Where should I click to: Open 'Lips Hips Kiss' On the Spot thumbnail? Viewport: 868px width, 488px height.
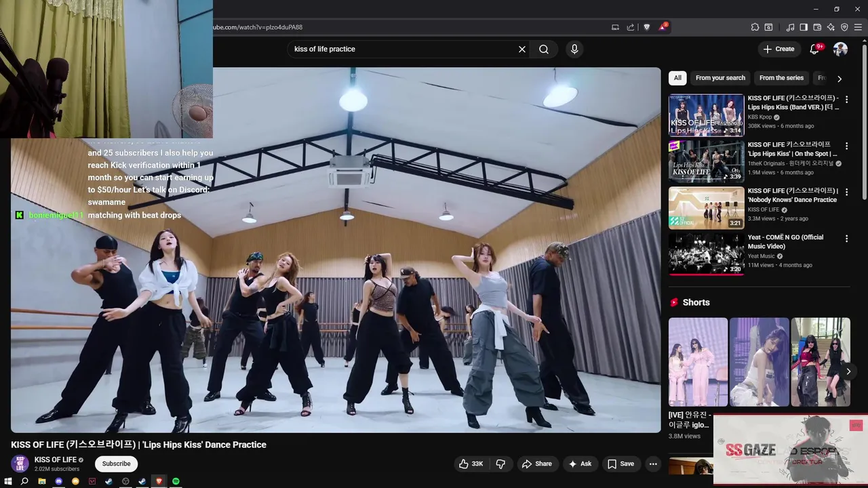coord(706,161)
